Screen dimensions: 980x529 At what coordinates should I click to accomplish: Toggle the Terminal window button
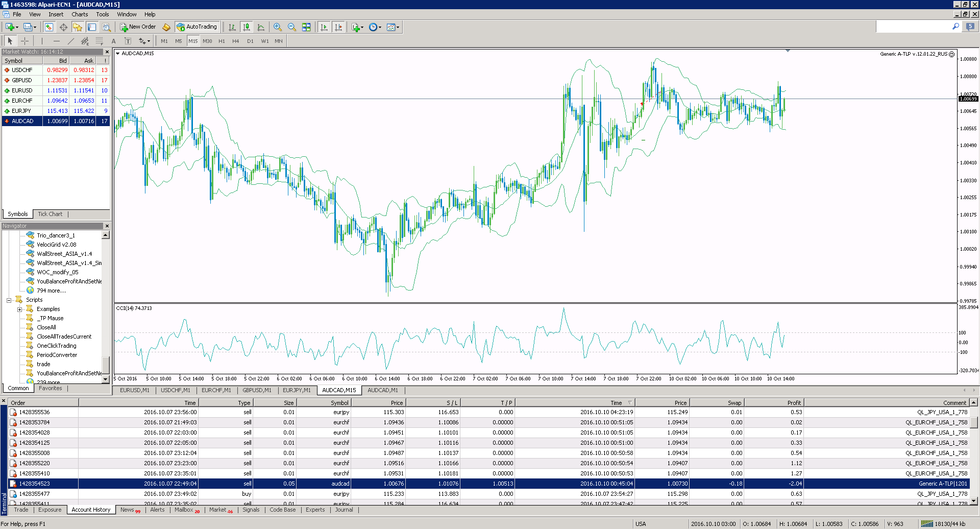pyautogui.click(x=92, y=27)
